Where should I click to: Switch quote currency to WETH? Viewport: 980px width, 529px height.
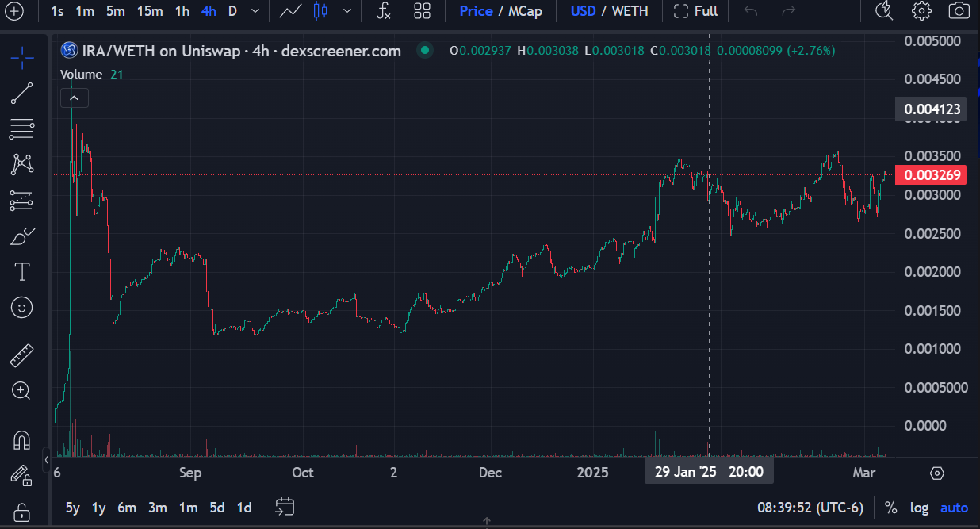tap(630, 11)
